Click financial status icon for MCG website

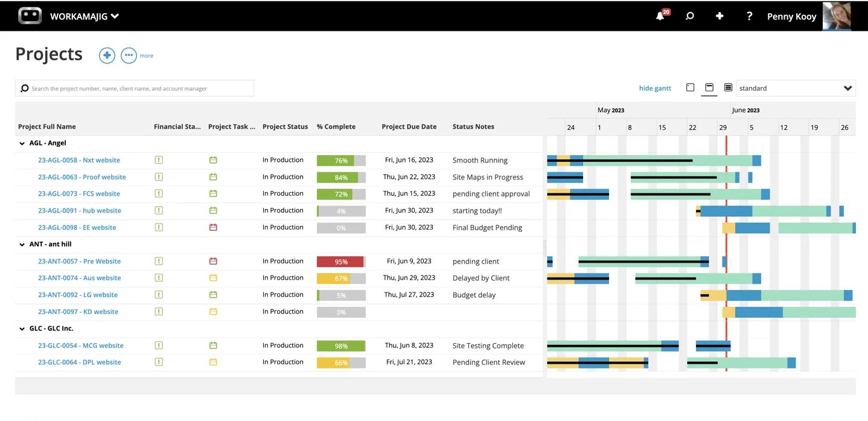(x=159, y=345)
